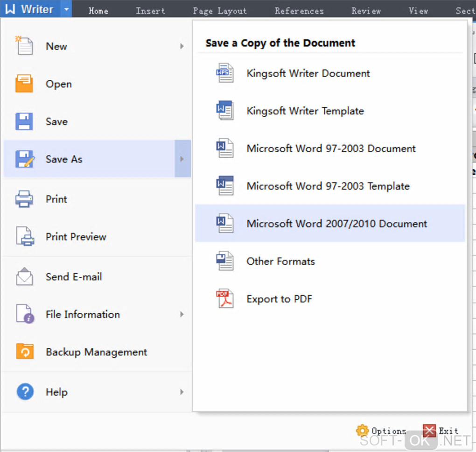This screenshot has width=476, height=452.
Task: Click the Word 97-2003 Template icon
Action: click(x=224, y=185)
